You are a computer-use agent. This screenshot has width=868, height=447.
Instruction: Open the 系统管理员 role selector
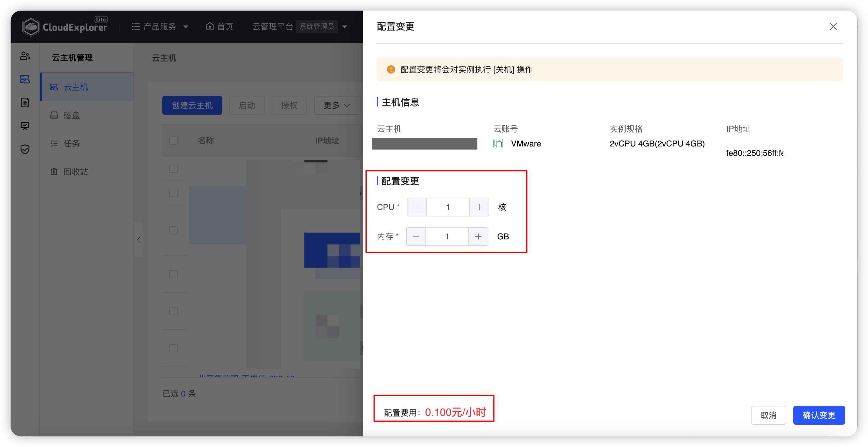tap(317, 26)
